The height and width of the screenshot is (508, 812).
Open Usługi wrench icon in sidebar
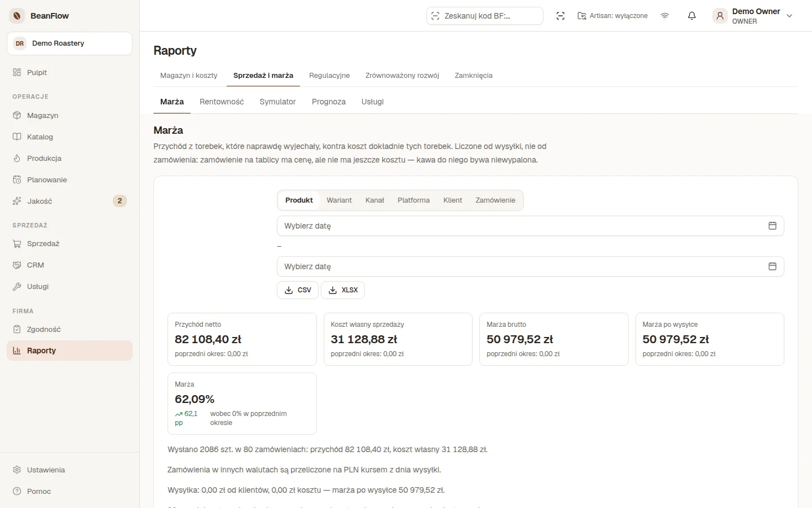click(17, 287)
